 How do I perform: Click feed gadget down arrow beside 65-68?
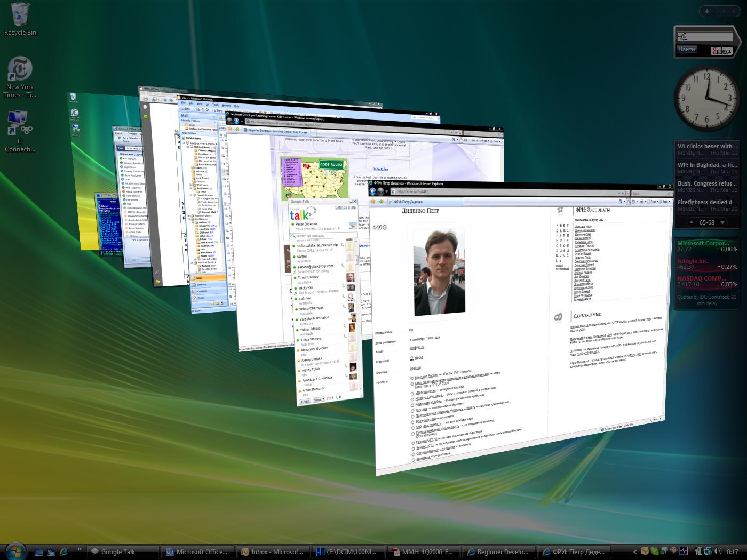(722, 222)
